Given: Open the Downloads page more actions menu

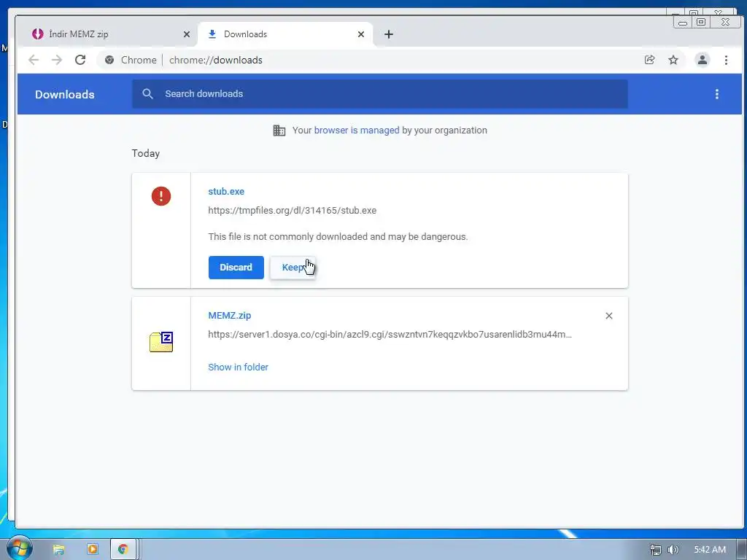Looking at the screenshot, I should 717,94.
